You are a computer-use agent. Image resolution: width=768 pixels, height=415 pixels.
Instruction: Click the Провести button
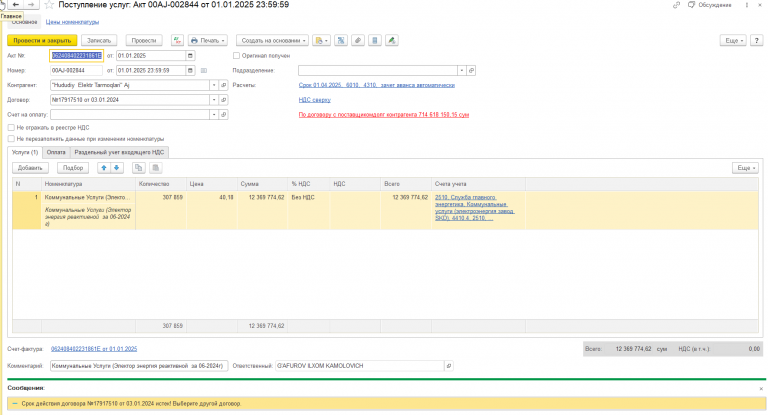[144, 41]
